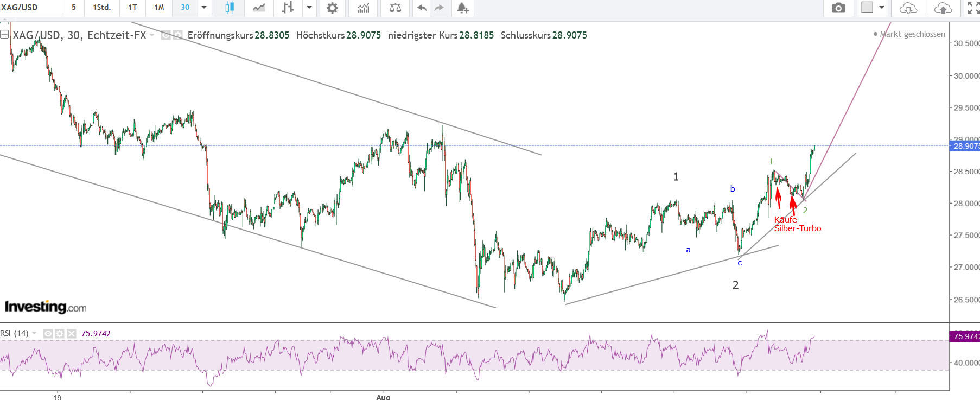Select the 1T daily interval
Viewport: 980px width, 400px height.
(x=133, y=8)
